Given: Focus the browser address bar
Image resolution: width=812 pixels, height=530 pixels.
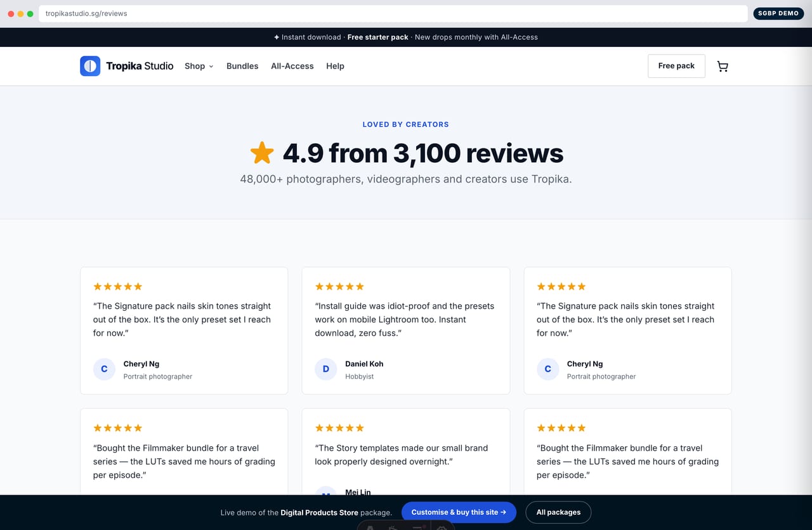Looking at the screenshot, I should (x=393, y=13).
